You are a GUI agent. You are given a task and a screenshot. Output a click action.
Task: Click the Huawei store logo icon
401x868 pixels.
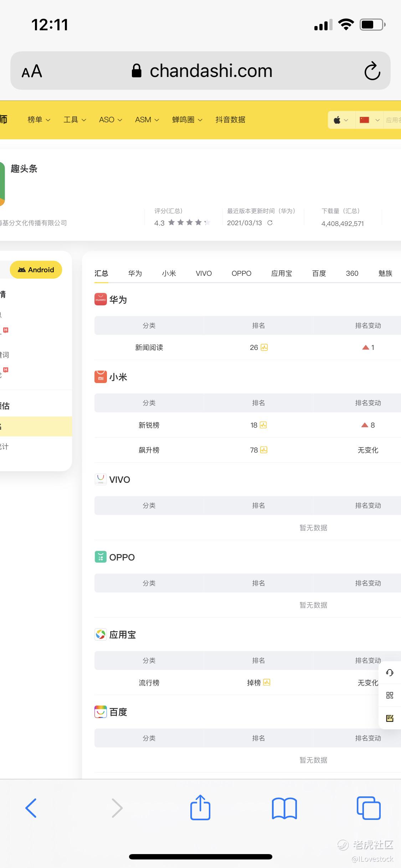click(x=101, y=299)
